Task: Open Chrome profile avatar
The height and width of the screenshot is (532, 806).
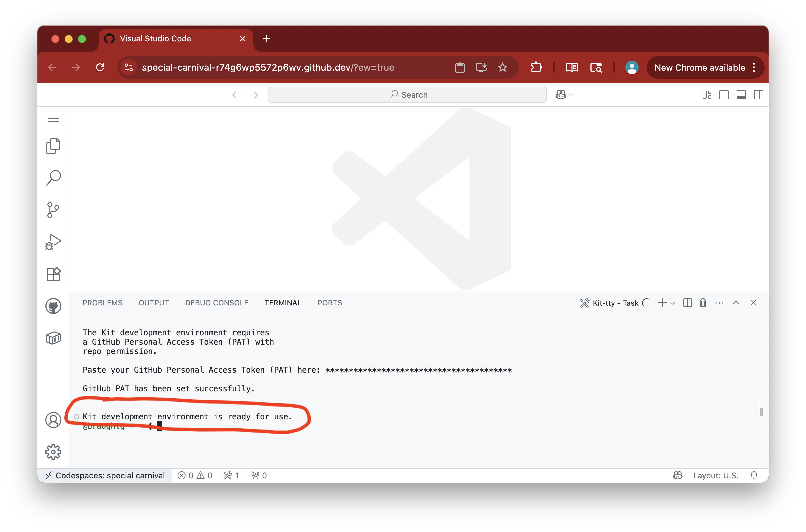Action: [x=632, y=68]
